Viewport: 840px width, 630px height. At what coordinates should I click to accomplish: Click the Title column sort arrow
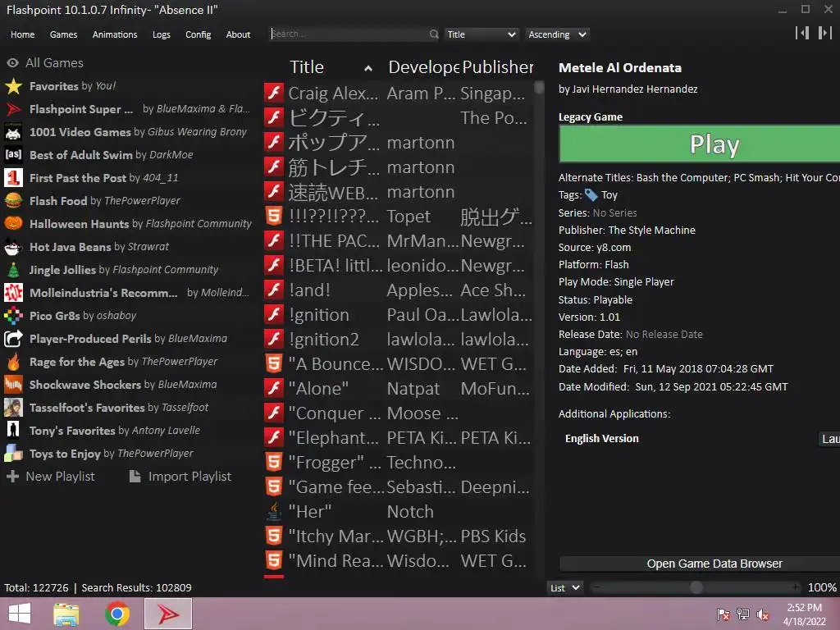pos(368,69)
